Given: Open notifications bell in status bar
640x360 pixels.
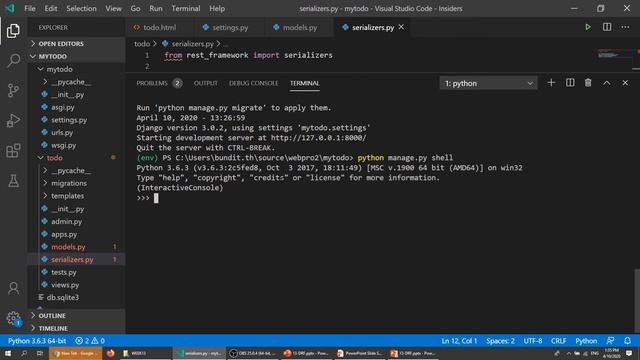Looking at the screenshot, I should 627,340.
